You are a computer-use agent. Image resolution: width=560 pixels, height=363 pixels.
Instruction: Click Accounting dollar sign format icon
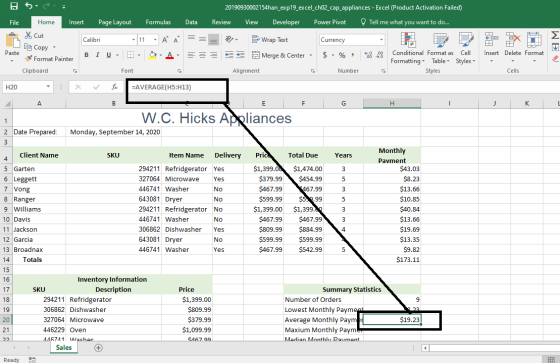point(325,55)
